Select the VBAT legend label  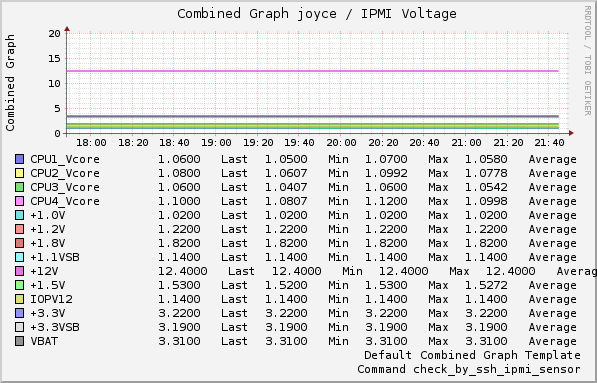point(44,341)
